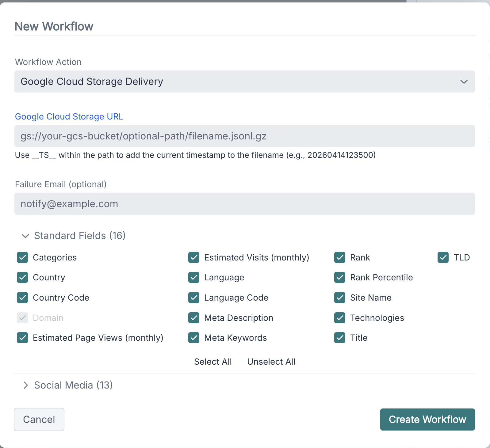Image resolution: width=490 pixels, height=448 pixels.
Task: Uncheck the Language checkbox
Action: tap(194, 277)
